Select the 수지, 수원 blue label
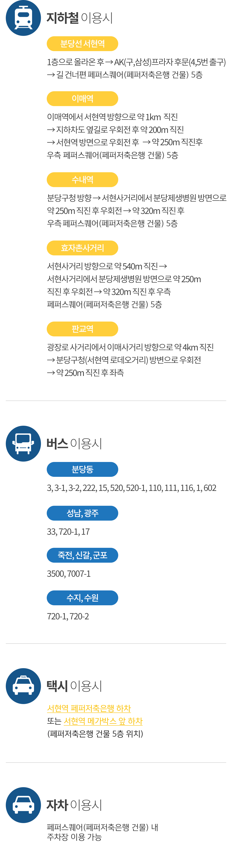The width and height of the screenshot is (232, 868). pyautogui.click(x=82, y=598)
